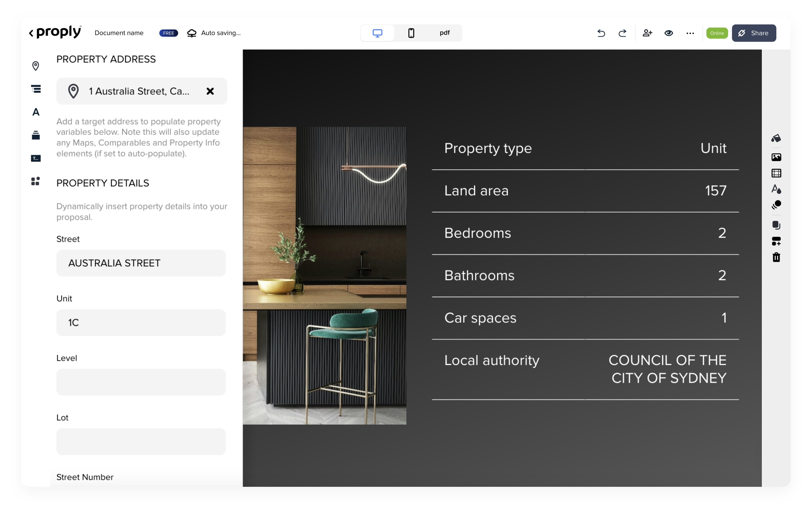Open the layers stack sidebar icon
The height and width of the screenshot is (513, 812).
point(36,135)
